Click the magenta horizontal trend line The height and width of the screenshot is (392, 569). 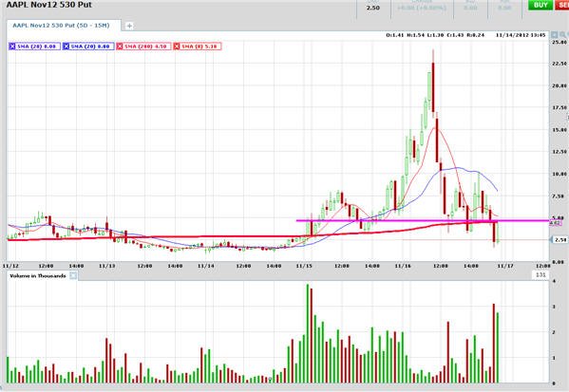423,220
